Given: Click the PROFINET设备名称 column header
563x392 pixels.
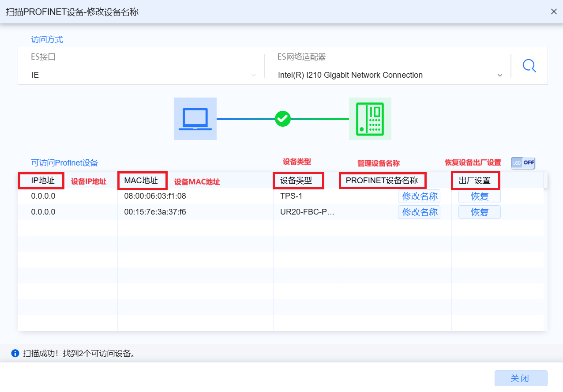Looking at the screenshot, I should (382, 181).
